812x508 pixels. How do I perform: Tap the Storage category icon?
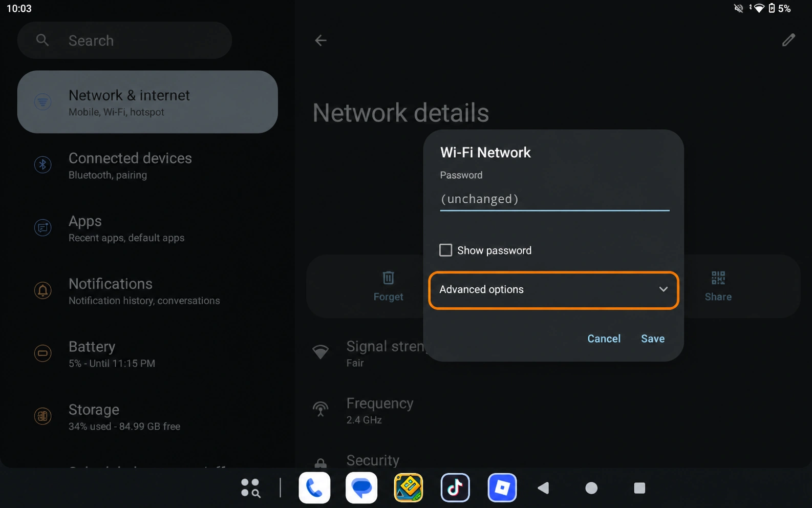click(x=42, y=416)
